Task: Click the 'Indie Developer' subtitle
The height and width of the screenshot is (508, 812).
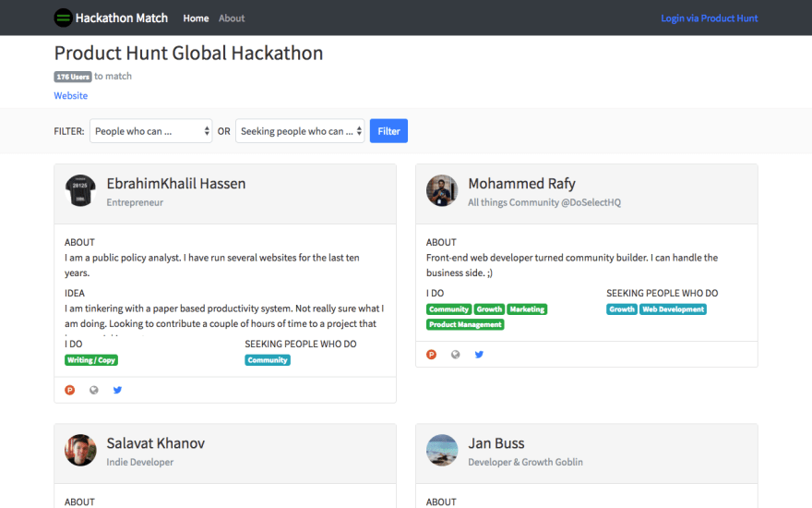Action: (x=140, y=463)
